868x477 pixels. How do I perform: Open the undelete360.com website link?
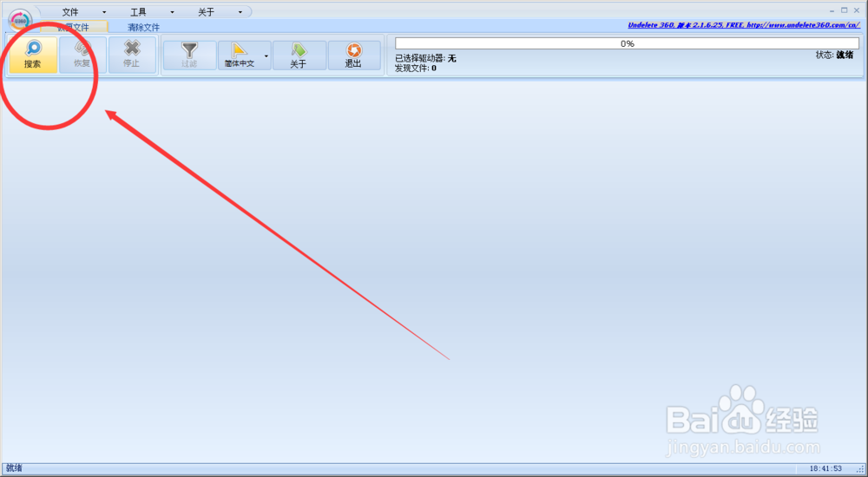pyautogui.click(x=744, y=25)
